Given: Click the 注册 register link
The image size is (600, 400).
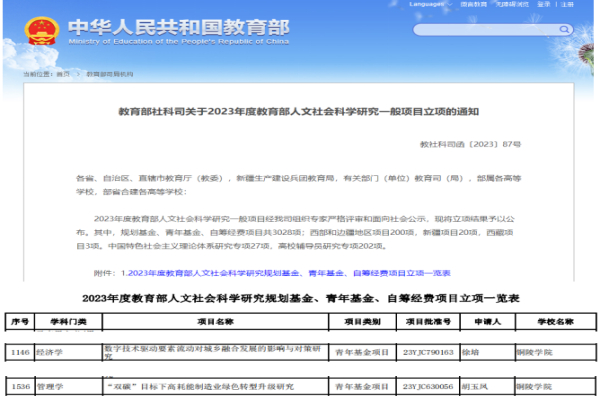Looking at the screenshot, I should [567, 4].
